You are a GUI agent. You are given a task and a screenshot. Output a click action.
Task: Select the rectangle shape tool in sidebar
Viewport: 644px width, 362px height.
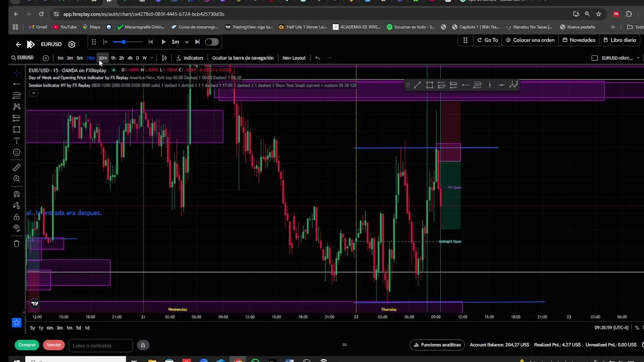17,130
